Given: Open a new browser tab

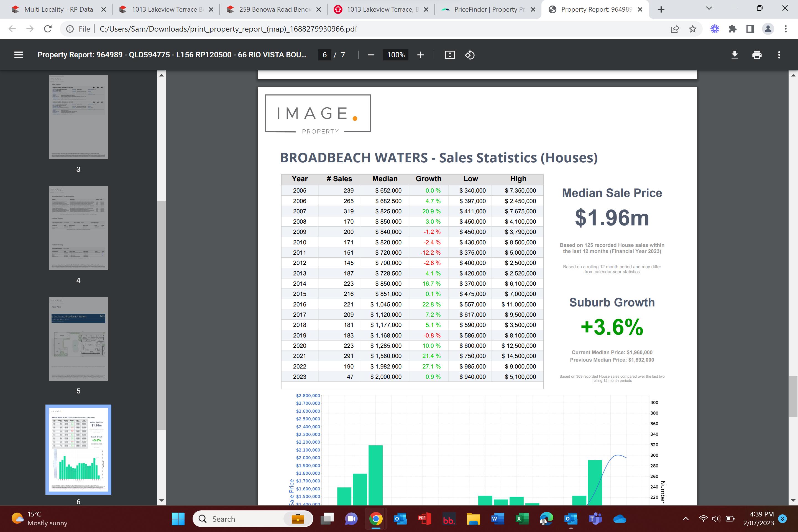Looking at the screenshot, I should [x=661, y=9].
